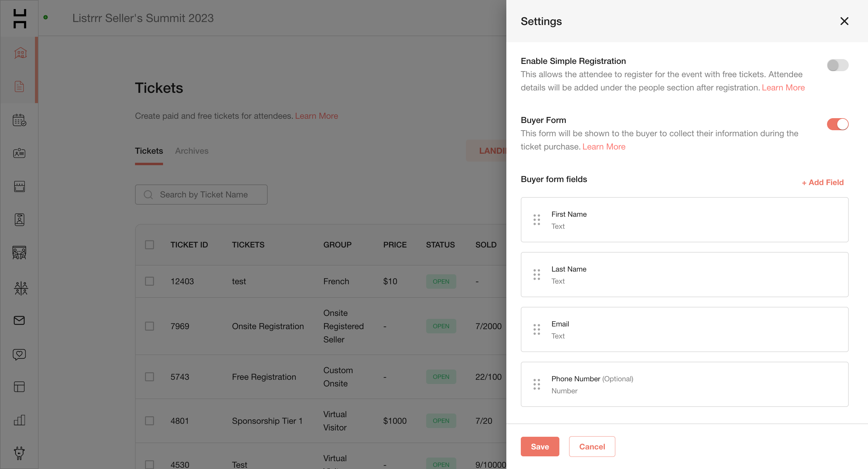Open the Email field card
This screenshot has width=868, height=469.
[x=684, y=329]
